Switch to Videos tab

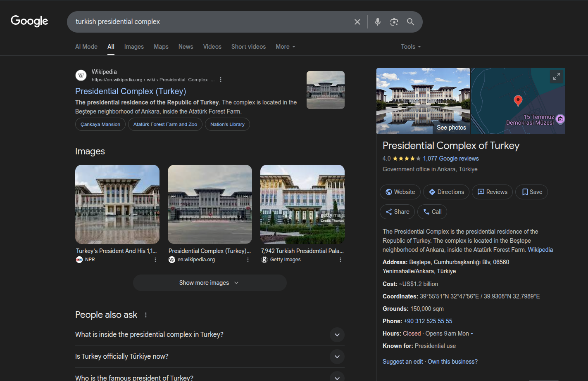point(212,47)
